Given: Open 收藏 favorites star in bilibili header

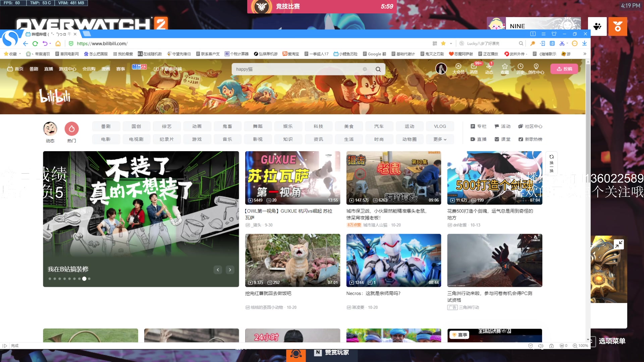Looking at the screenshot, I should click(x=505, y=68).
